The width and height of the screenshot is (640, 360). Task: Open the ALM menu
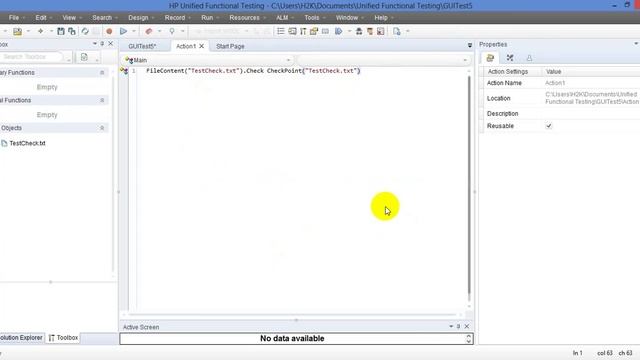pyautogui.click(x=282, y=18)
